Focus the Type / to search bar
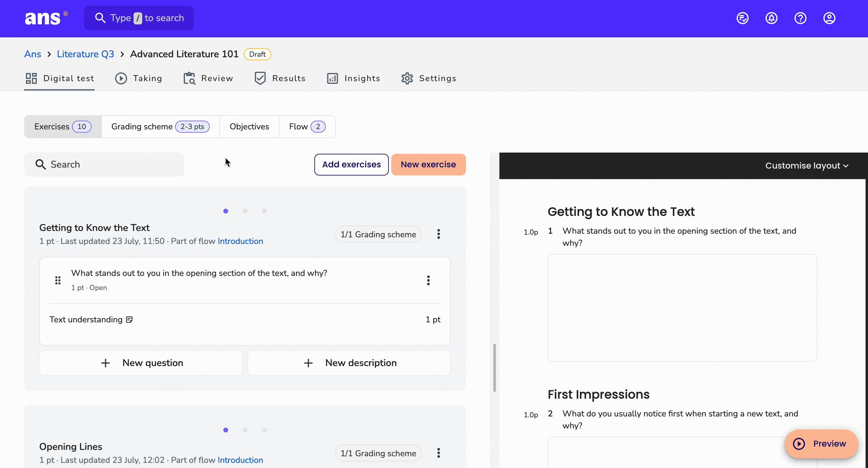Screen dimensions: 868x468 [138, 18]
